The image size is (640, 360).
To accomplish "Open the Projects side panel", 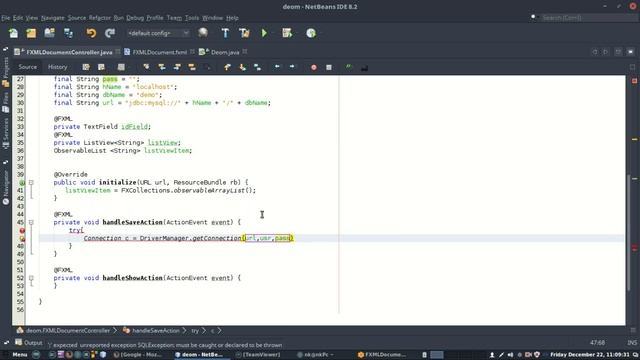I will tap(6, 73).
